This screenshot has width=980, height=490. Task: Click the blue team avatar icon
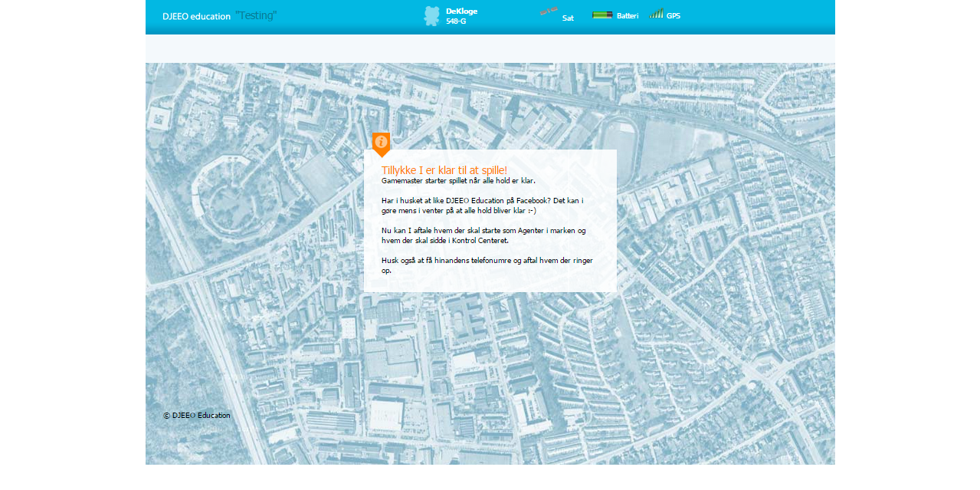(x=432, y=16)
